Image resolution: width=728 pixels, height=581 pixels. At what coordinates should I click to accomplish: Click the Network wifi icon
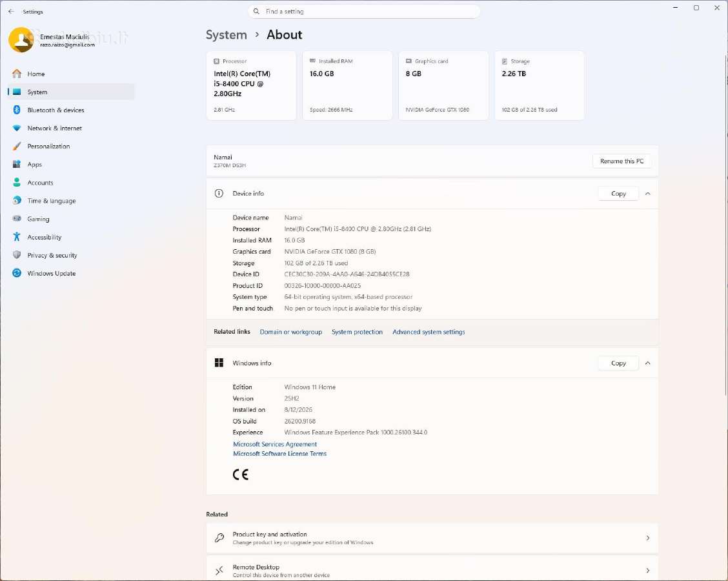click(x=17, y=128)
